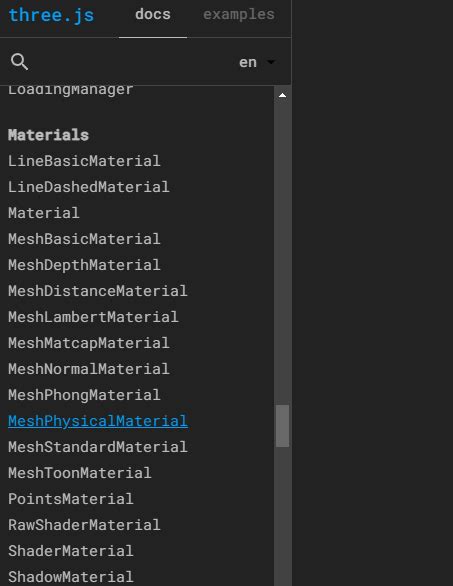Open MeshBasicMaterial entry
The height and width of the screenshot is (586, 453).
[x=84, y=239]
